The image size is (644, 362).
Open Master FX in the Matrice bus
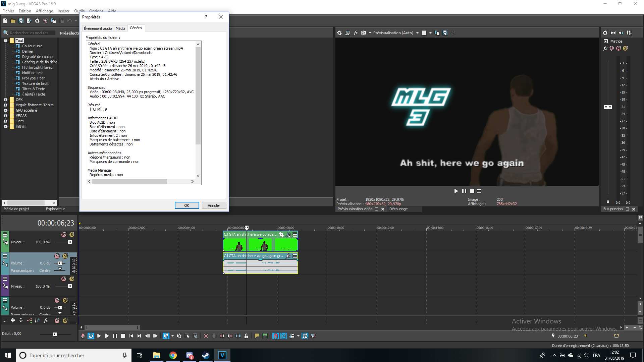(605, 48)
